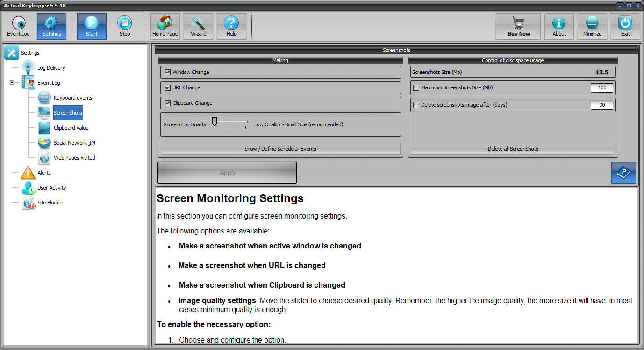
Task: Enable Delete screenshots image after days checkbox
Action: (x=416, y=105)
